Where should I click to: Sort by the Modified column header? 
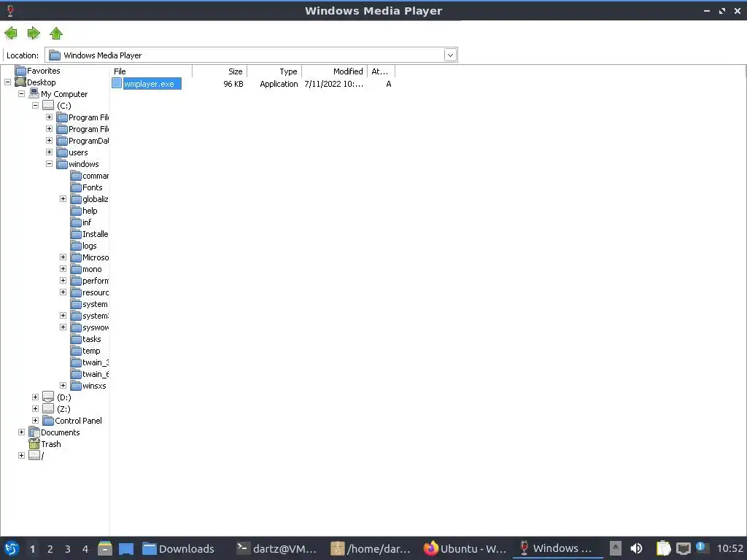click(334, 71)
